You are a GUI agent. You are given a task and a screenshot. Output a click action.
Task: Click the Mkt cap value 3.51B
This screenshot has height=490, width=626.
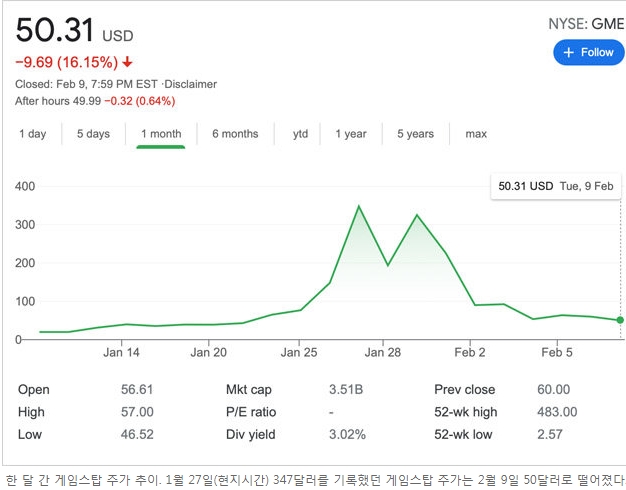click(346, 389)
